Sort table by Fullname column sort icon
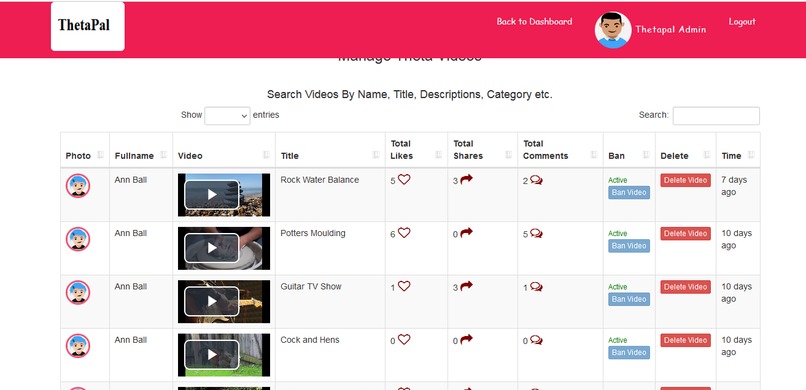806x390 pixels. tap(163, 155)
